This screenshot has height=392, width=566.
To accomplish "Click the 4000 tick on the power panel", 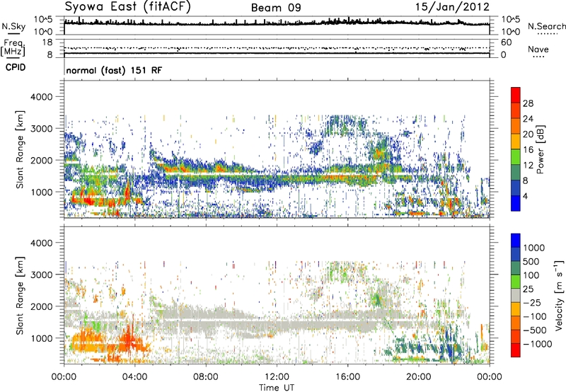I will point(41,97).
